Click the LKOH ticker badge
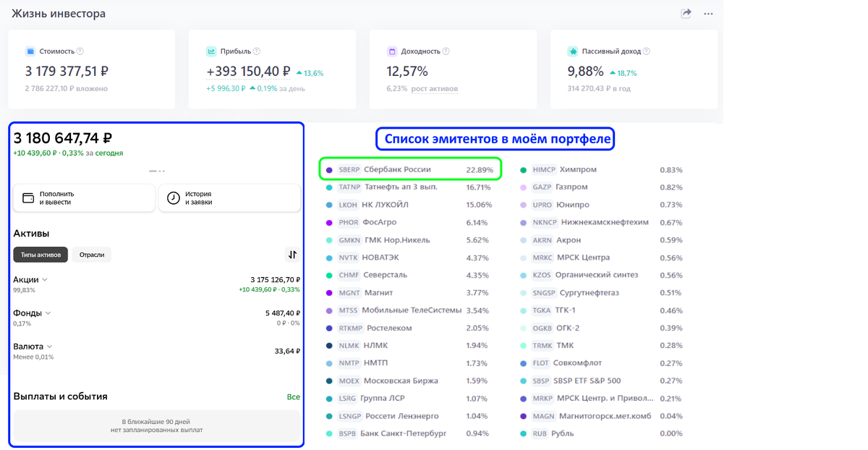 pyautogui.click(x=348, y=205)
